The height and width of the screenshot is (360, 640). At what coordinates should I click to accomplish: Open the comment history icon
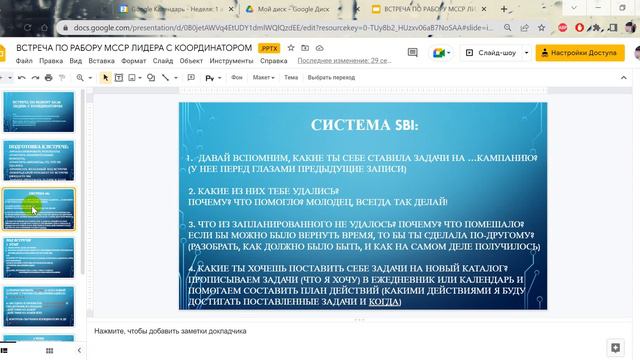point(413,53)
